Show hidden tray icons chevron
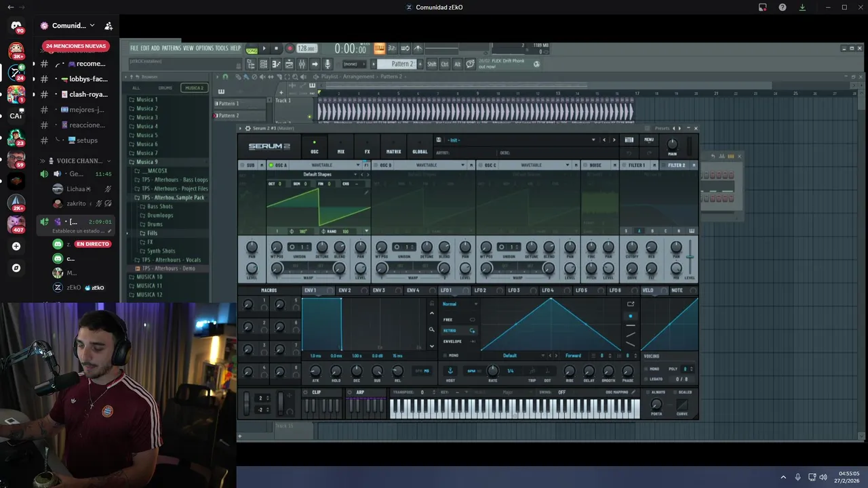868x488 pixels. click(783, 477)
